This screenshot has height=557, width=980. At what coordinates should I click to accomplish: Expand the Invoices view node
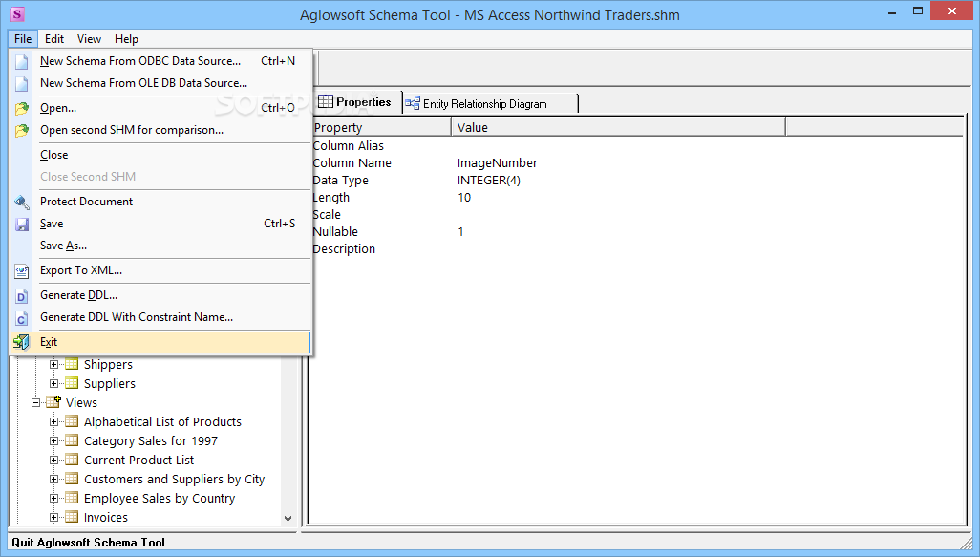click(53, 518)
